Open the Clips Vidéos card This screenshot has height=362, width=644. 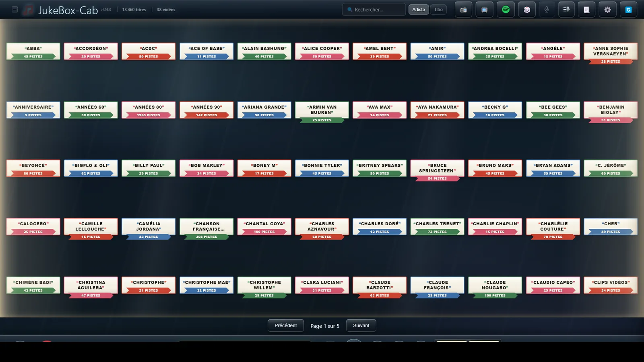point(611,285)
